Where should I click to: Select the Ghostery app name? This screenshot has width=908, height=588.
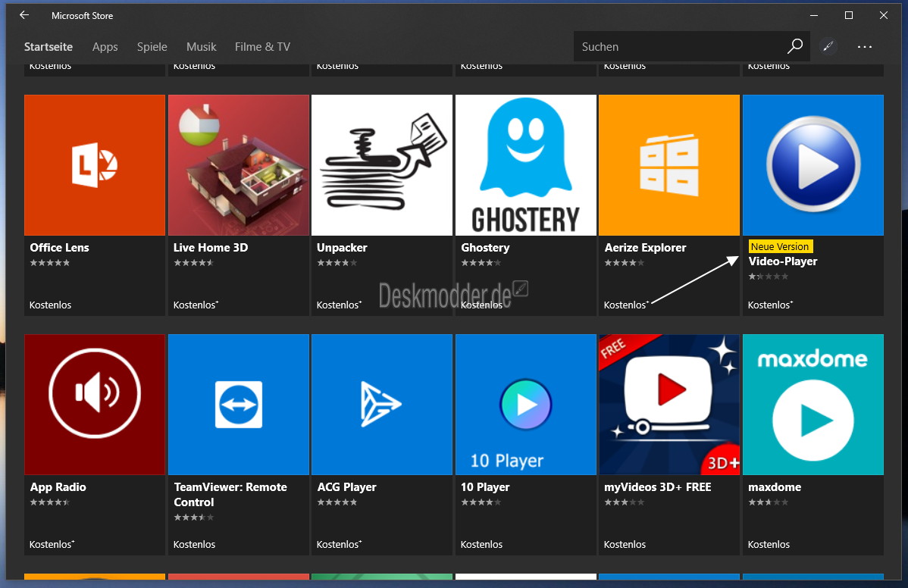point(485,248)
